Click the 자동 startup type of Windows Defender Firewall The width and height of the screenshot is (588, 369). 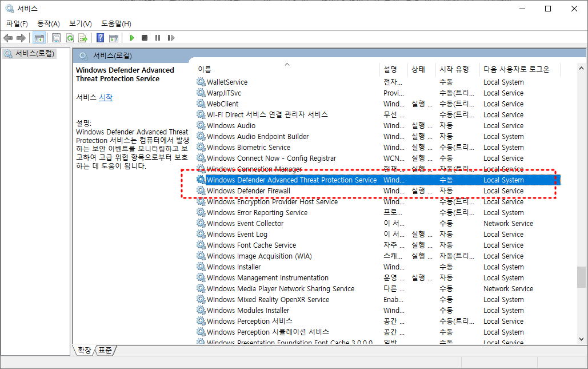(x=446, y=191)
